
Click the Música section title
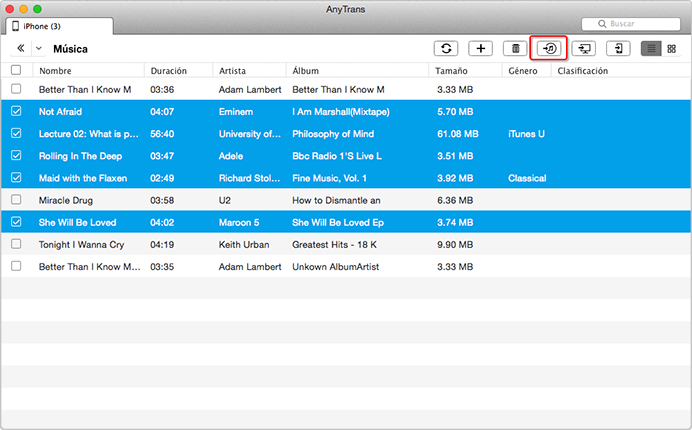coord(70,49)
